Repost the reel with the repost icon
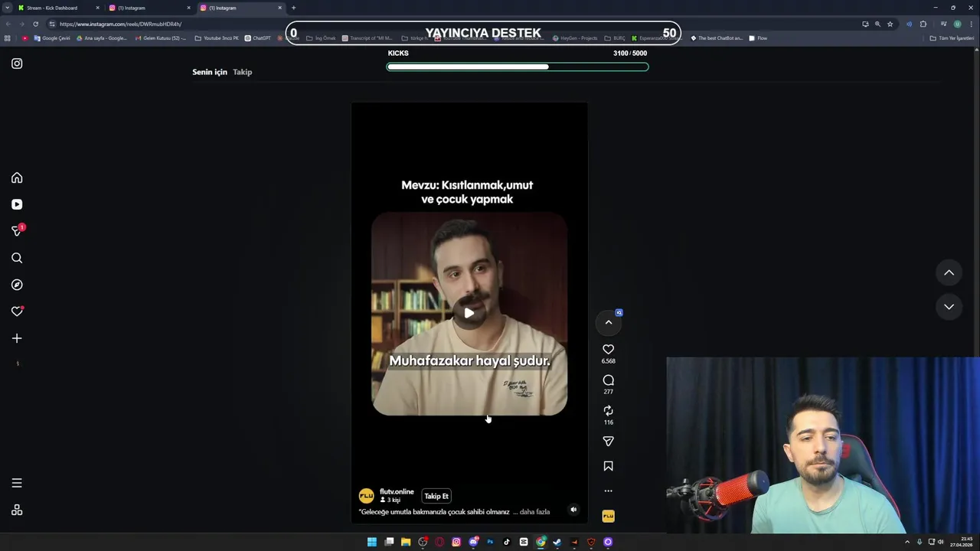 tap(608, 411)
